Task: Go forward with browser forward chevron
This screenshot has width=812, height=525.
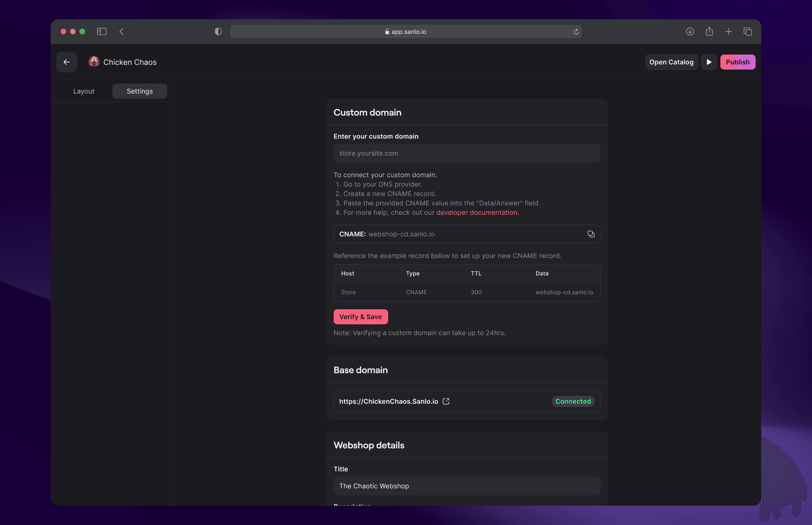Action: coord(137,31)
